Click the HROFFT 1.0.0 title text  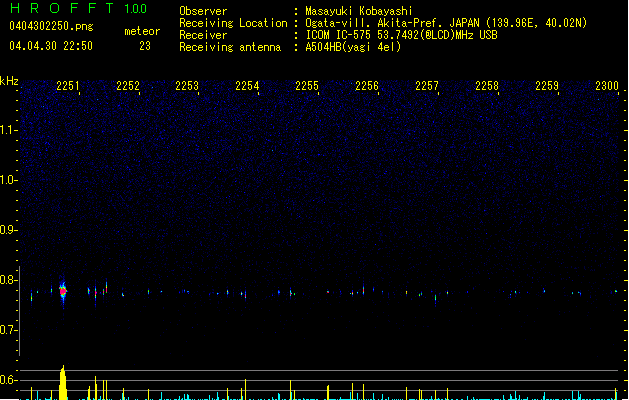(78, 8)
